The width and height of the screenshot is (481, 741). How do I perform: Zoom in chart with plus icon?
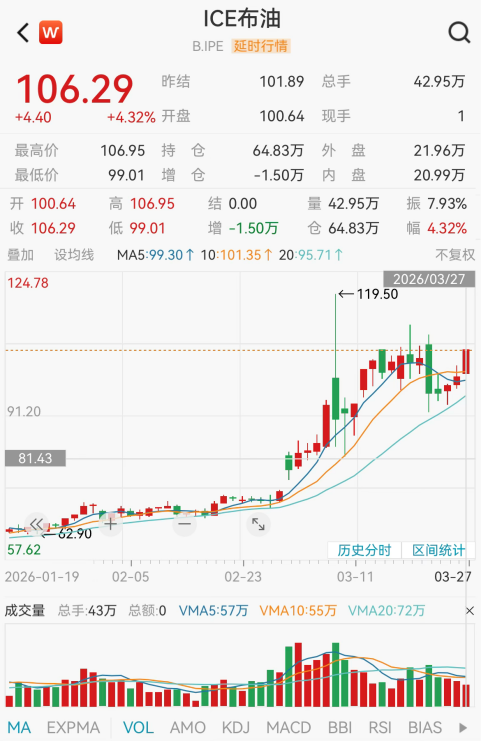111,524
